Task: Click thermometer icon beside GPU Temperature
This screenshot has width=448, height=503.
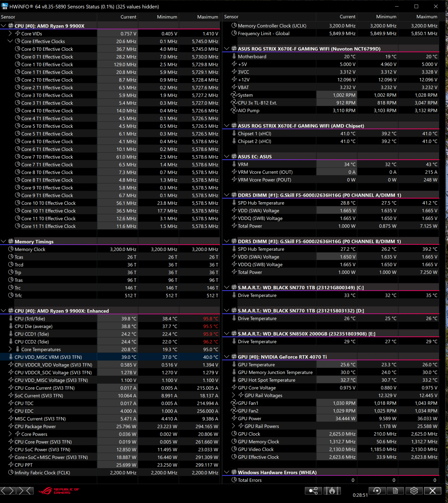Action: click(x=234, y=364)
